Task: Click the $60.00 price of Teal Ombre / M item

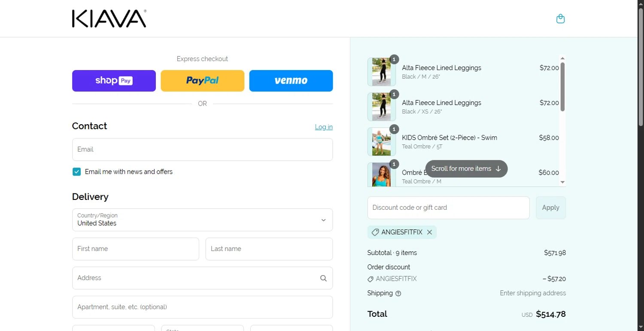Action: tap(549, 172)
